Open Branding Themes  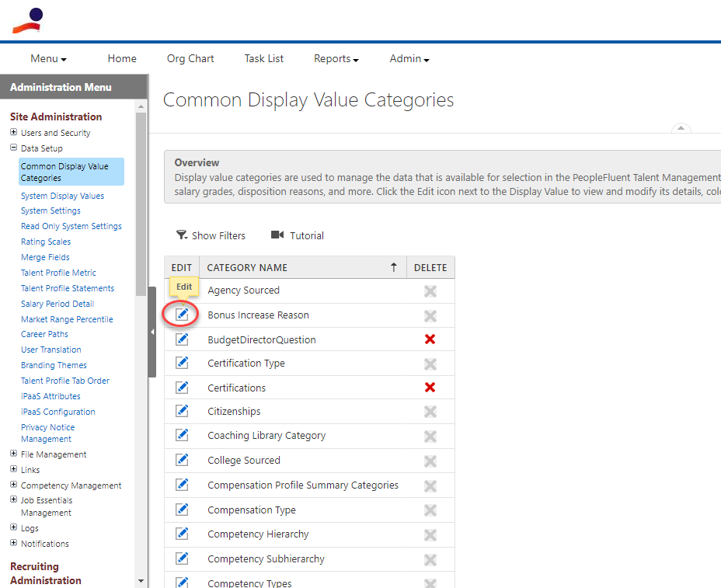54,366
